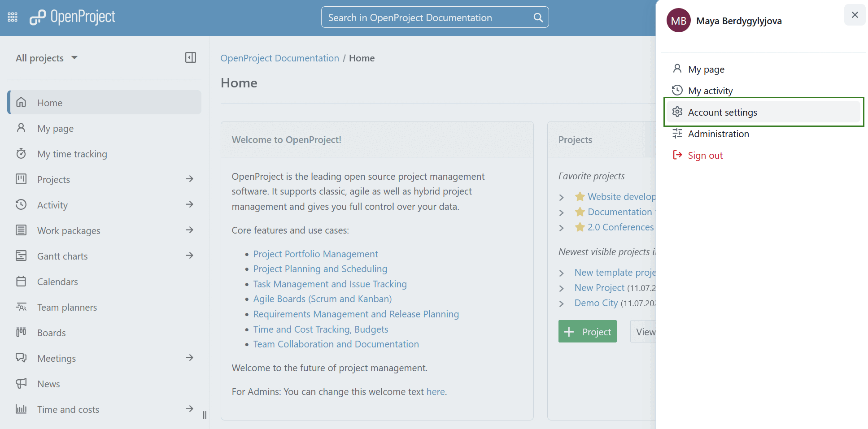The height and width of the screenshot is (429, 868).
Task: Select the Team planners icon
Action: pos(21,307)
